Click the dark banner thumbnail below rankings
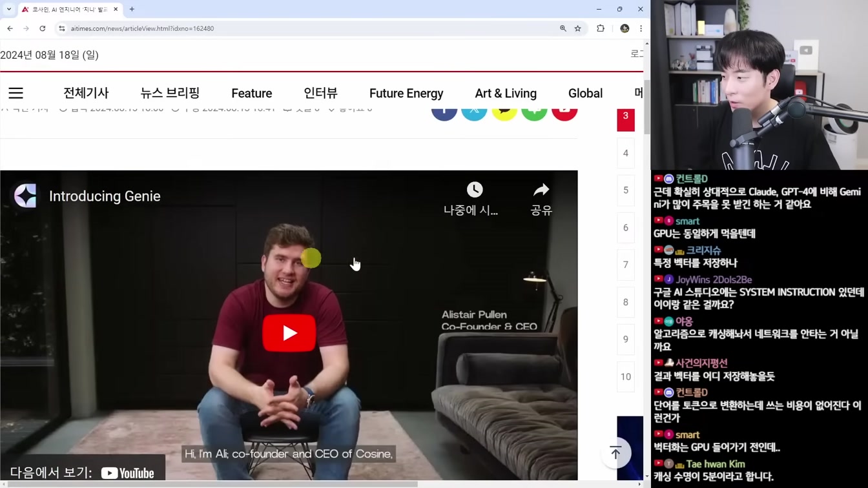Screen dimensions: 868x488 pos(630,448)
